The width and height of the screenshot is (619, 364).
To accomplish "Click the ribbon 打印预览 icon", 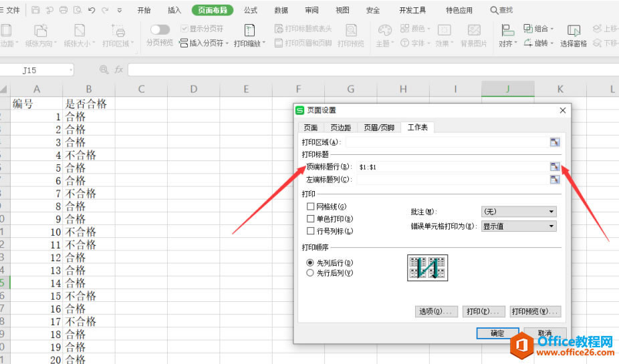I will tap(351, 30).
